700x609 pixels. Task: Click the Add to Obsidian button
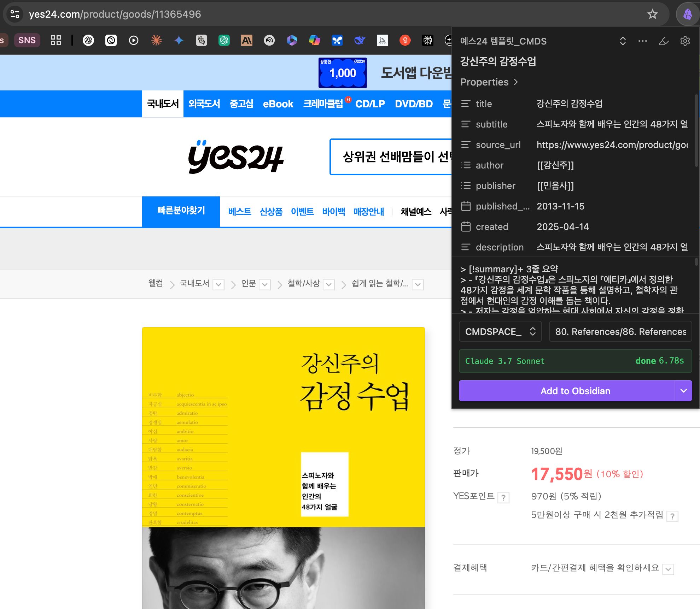[x=575, y=391]
